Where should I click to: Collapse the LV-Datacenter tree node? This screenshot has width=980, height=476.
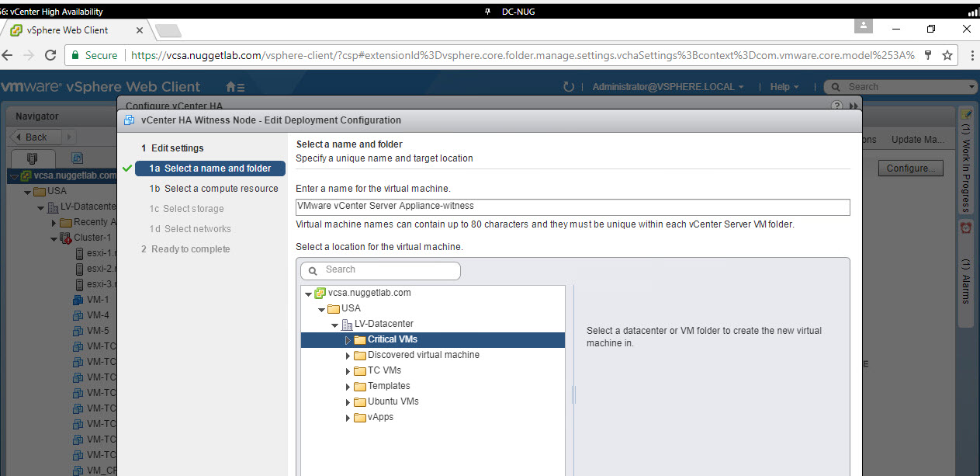334,325
